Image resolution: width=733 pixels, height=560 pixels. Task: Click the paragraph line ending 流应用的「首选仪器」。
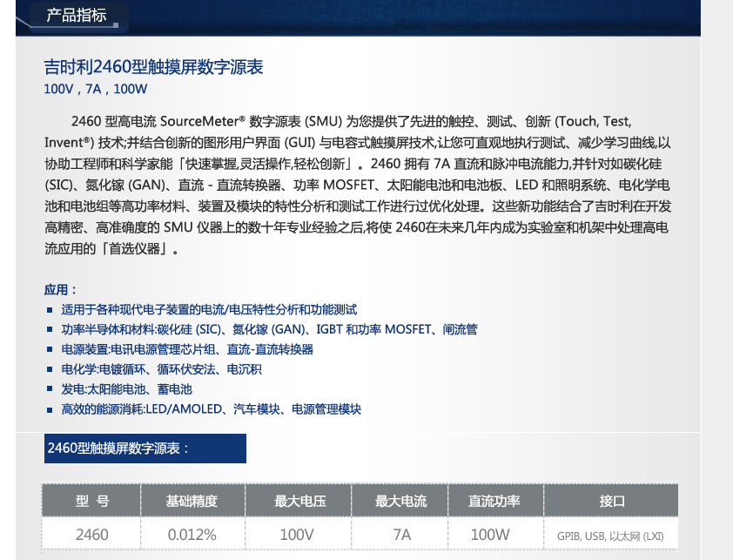[x=111, y=249]
